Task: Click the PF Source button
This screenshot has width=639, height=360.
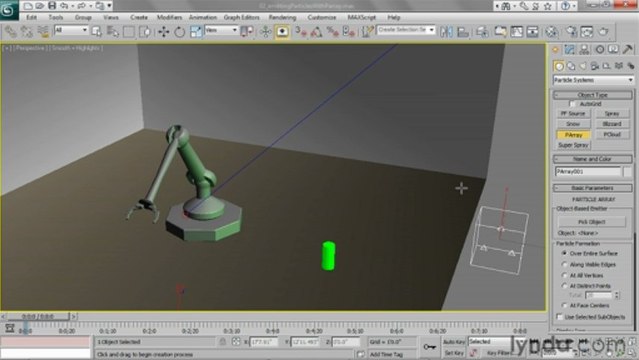Action: pyautogui.click(x=573, y=114)
